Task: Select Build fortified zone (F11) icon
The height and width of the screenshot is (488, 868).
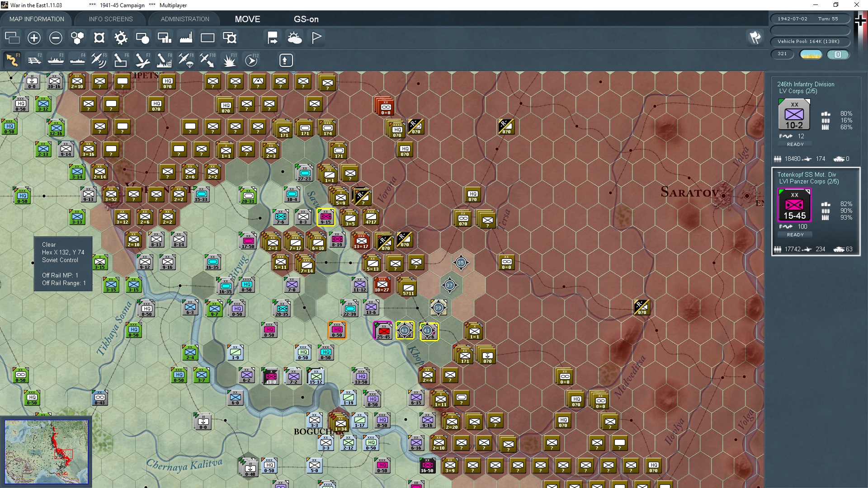Action: pos(230,60)
